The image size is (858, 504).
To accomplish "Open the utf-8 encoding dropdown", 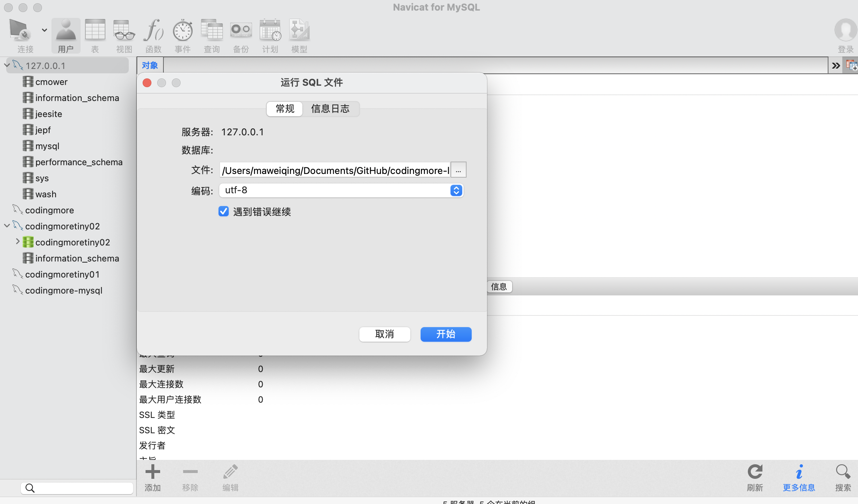I will [x=456, y=190].
